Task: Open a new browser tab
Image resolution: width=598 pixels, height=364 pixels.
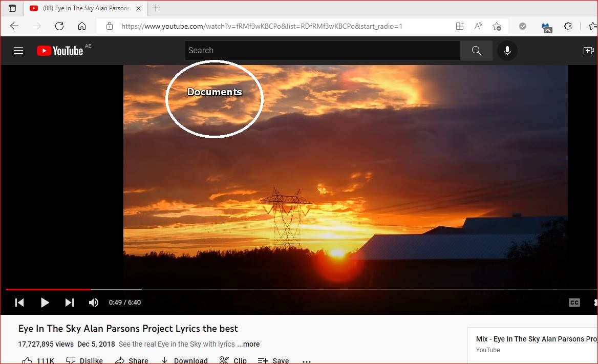Action: tap(156, 8)
